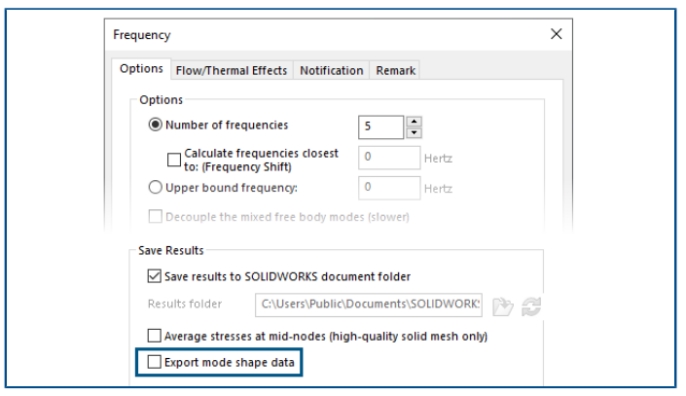Check the Export mode shape data box
The height and width of the screenshot is (396, 686).
pos(154,362)
